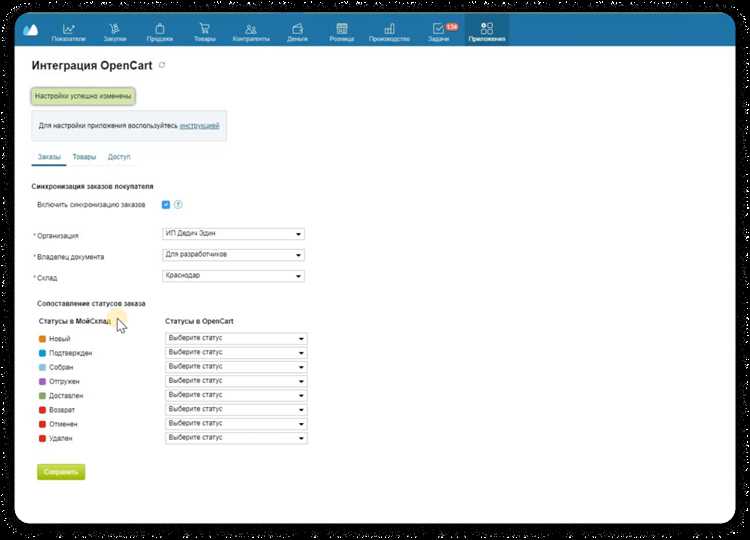750x540 pixels.
Task: Click the purple swatch for Отгружен status
Action: click(42, 382)
